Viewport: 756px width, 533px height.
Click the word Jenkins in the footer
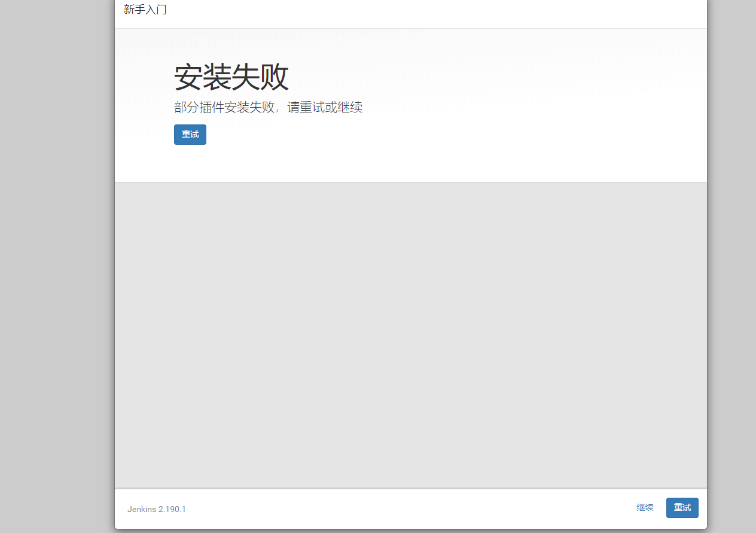(x=142, y=509)
